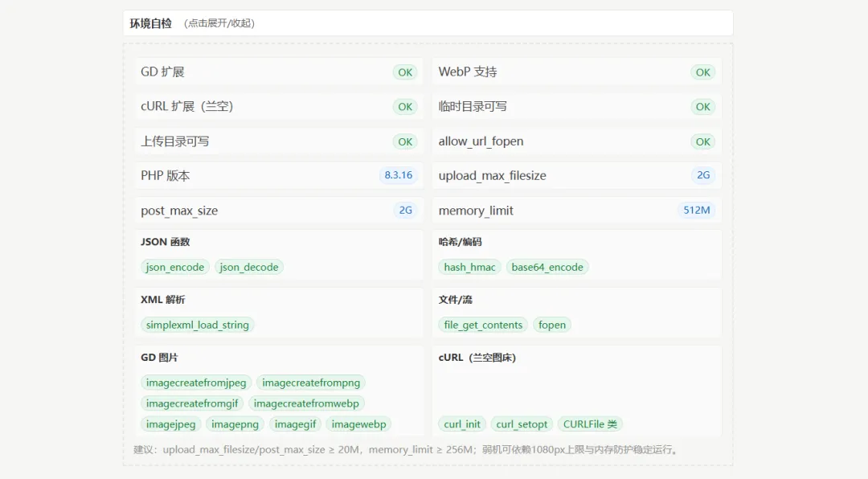Click the post_max_size 2G badge
The width and height of the screenshot is (868, 479).
coord(405,211)
